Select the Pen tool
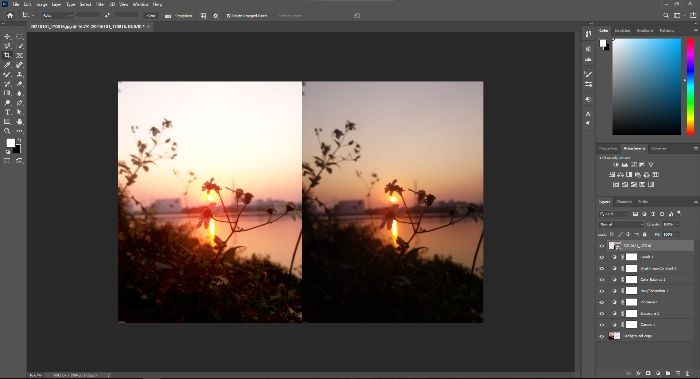The height and width of the screenshot is (379, 700). pos(20,103)
